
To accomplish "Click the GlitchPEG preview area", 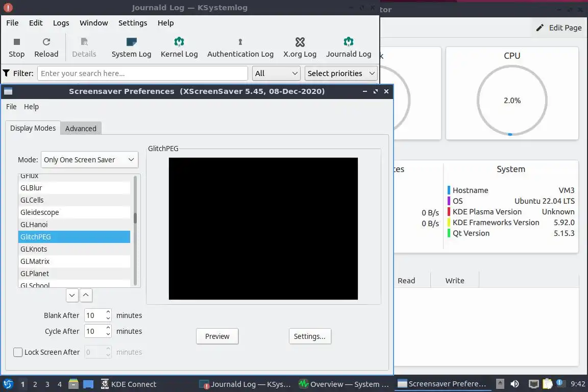I will tap(263, 229).
